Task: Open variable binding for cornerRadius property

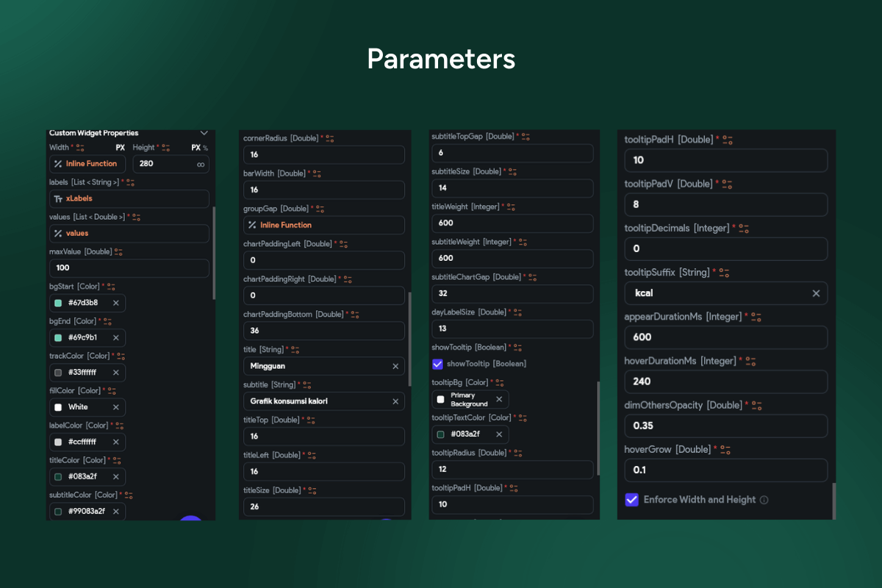Action: 329,138
